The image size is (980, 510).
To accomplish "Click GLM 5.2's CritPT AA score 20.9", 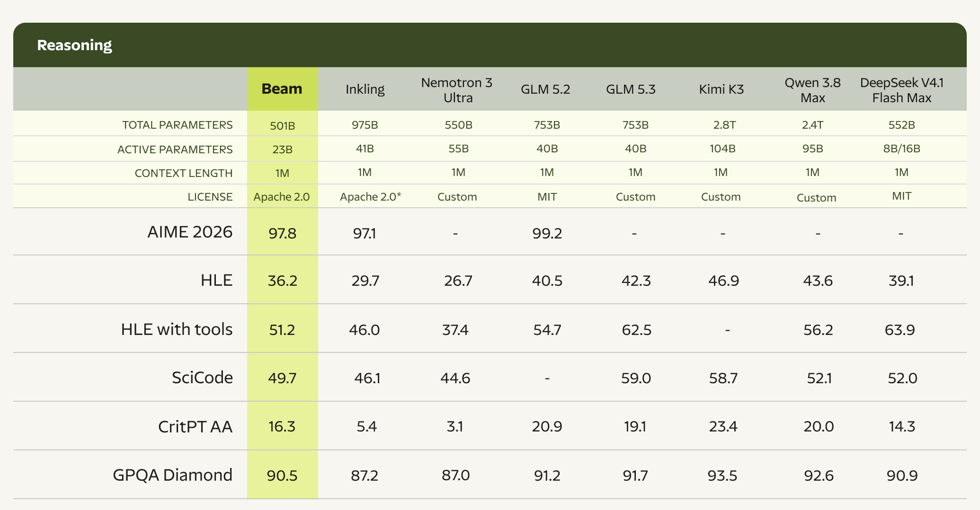I will (547, 427).
